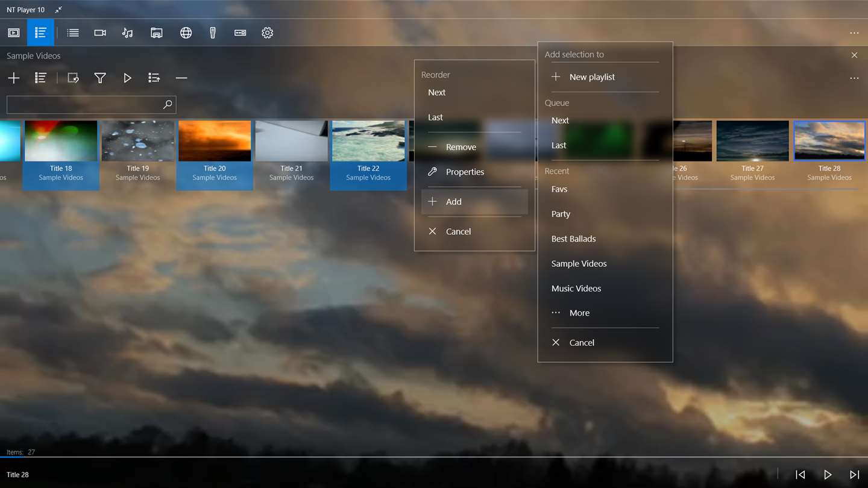Click the compact mode arrows beside NT Player 10

[x=58, y=10]
